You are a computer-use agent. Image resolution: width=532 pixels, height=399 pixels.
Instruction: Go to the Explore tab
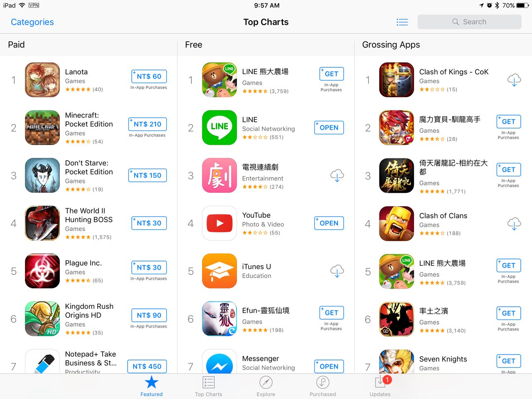pyautogui.click(x=266, y=386)
